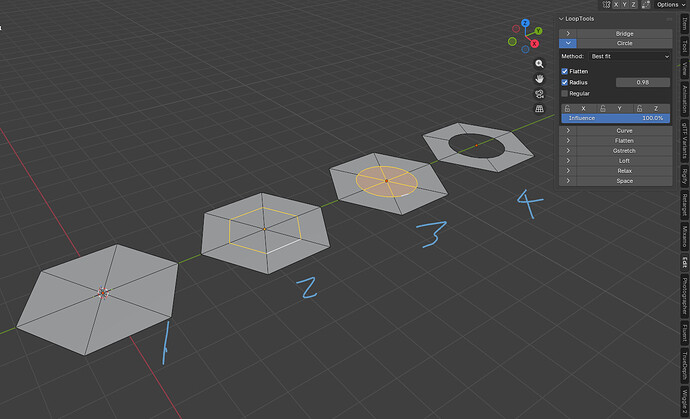The height and width of the screenshot is (419, 690).
Task: Open the Retarget sidebar tab
Action: 684,205
